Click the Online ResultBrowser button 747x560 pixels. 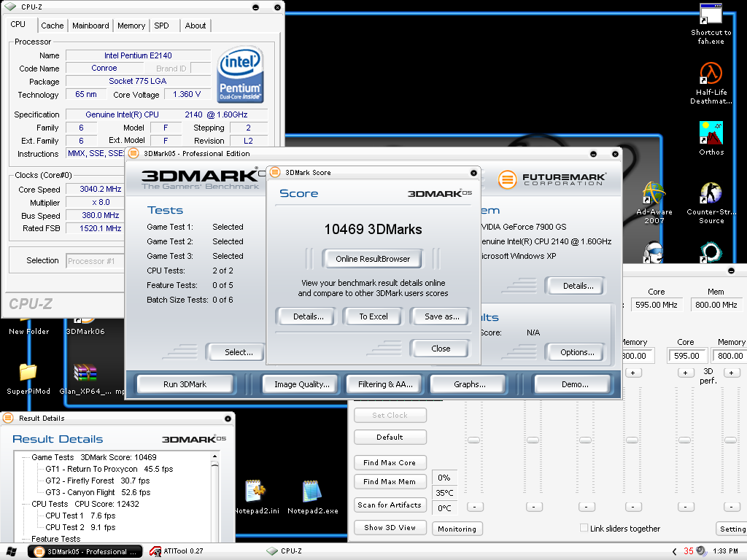click(x=373, y=259)
